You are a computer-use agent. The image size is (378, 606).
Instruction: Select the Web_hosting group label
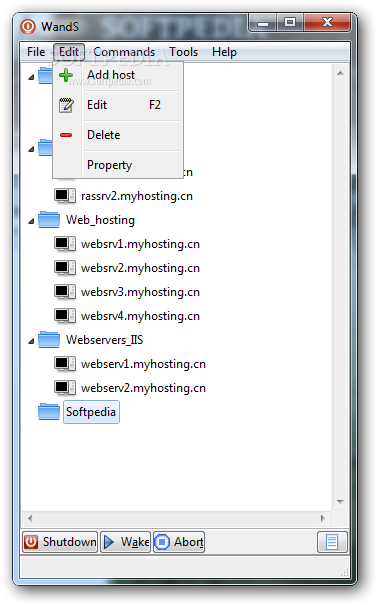tap(100, 220)
